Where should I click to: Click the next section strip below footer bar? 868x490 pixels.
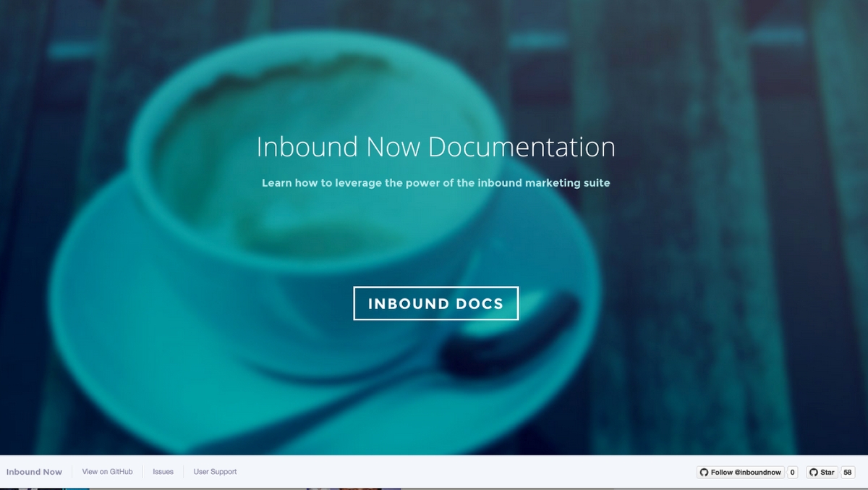(434, 489)
